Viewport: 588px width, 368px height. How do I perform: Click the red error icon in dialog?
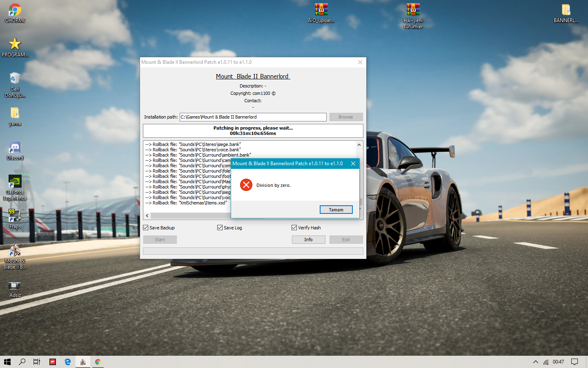pos(246,185)
